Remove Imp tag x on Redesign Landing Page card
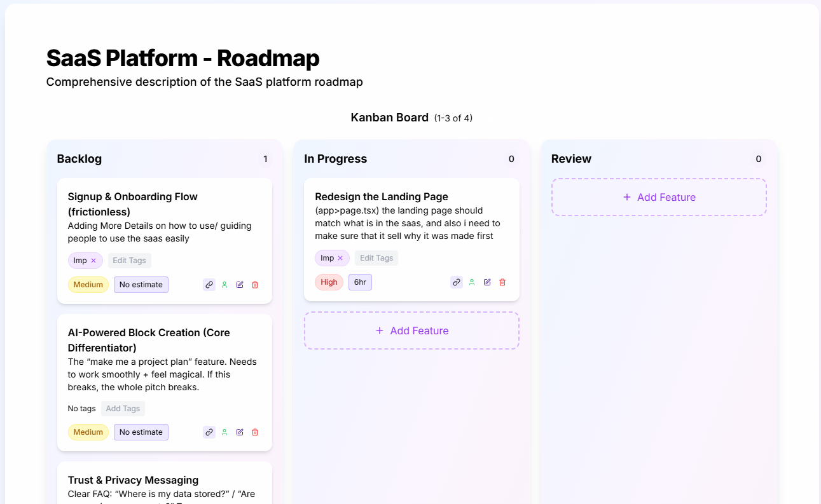 click(x=340, y=258)
